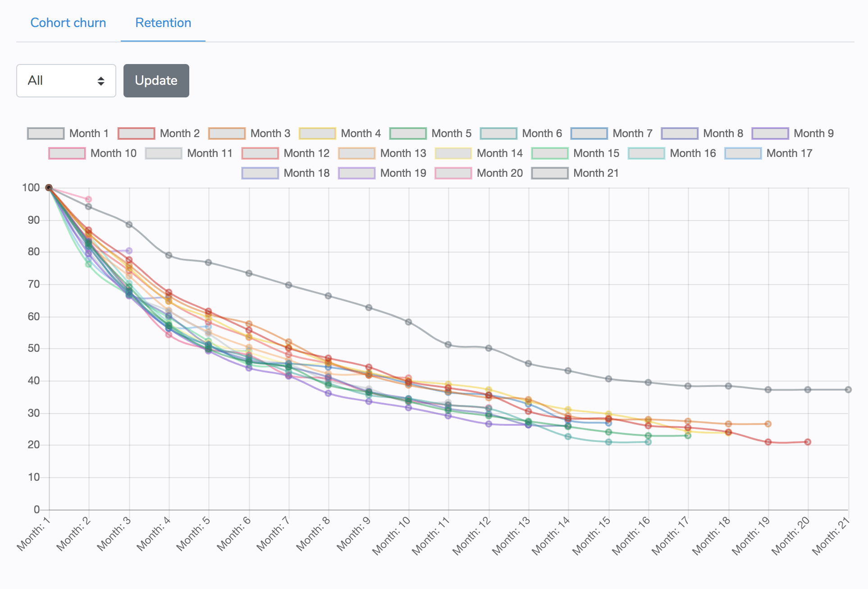
Task: Click the Month 20 legend label
Action: click(x=499, y=173)
